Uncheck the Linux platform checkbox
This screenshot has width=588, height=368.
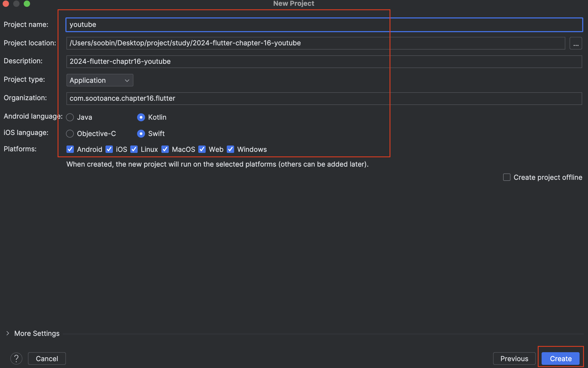pos(134,149)
